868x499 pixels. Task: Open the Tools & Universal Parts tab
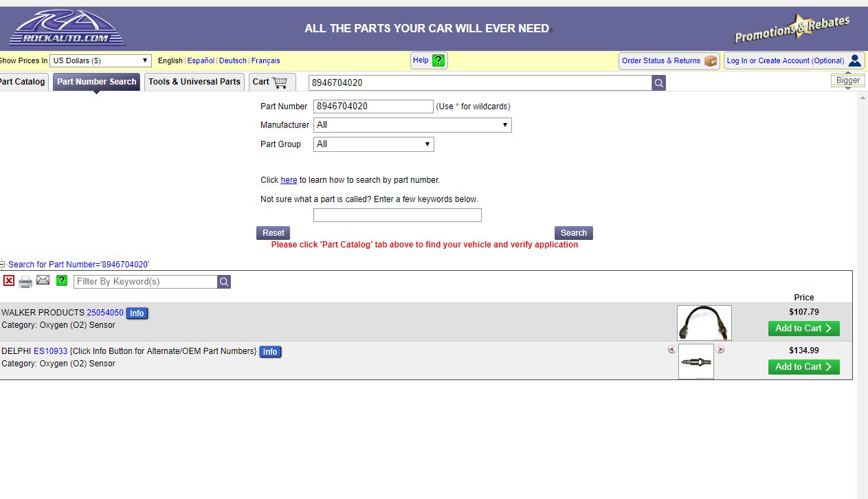click(194, 82)
